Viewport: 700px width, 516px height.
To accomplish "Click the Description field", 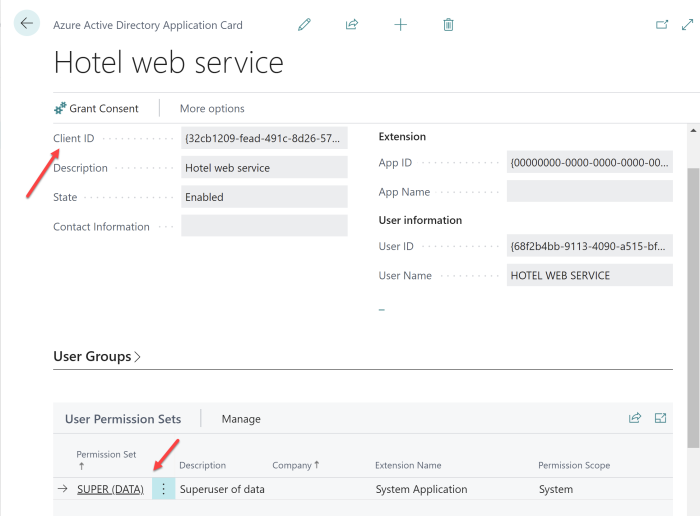I will tap(264, 168).
